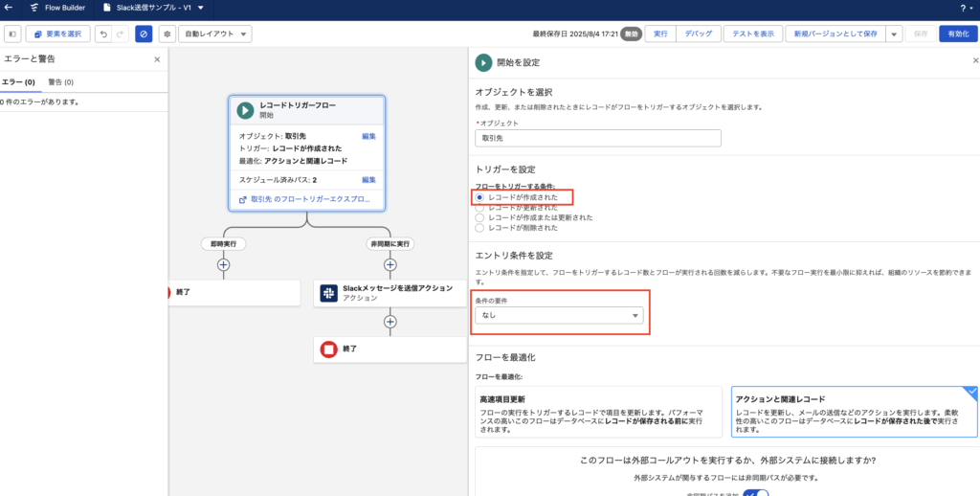Toggle the left sidebar panel icon
Image resolution: width=980 pixels, height=496 pixels.
coord(12,34)
